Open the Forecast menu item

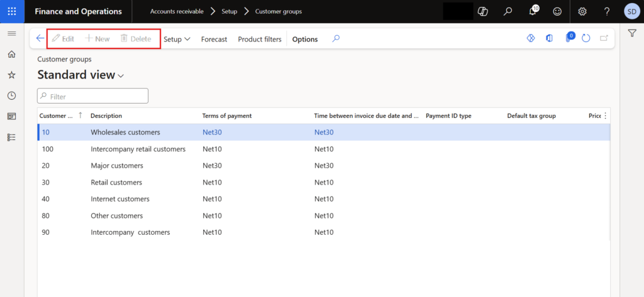pos(214,39)
